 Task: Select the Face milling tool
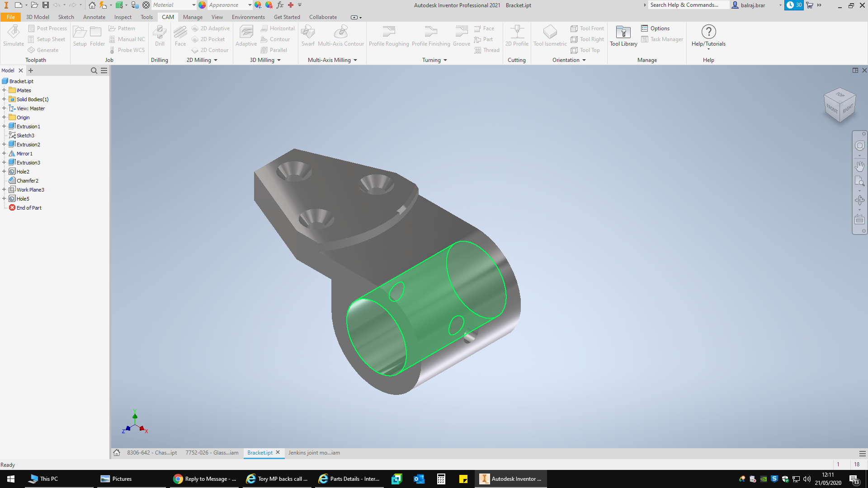click(x=180, y=36)
